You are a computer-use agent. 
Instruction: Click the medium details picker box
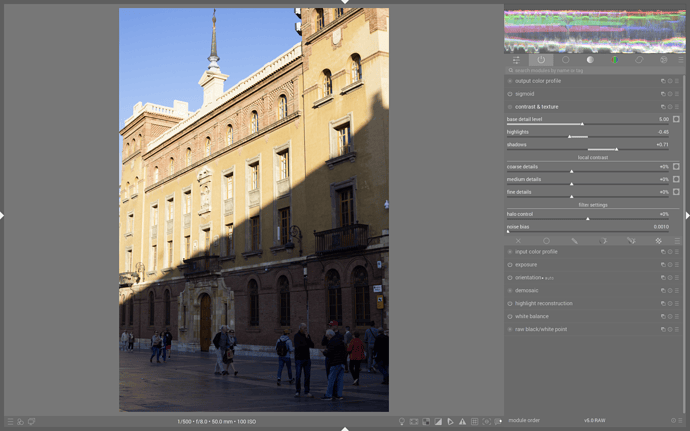[676, 179]
